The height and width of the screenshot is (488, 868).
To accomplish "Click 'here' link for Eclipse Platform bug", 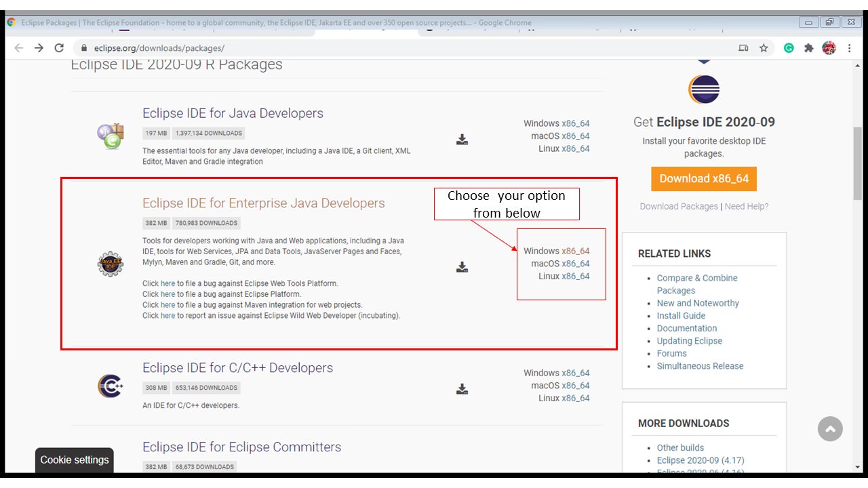I will (x=167, y=294).
